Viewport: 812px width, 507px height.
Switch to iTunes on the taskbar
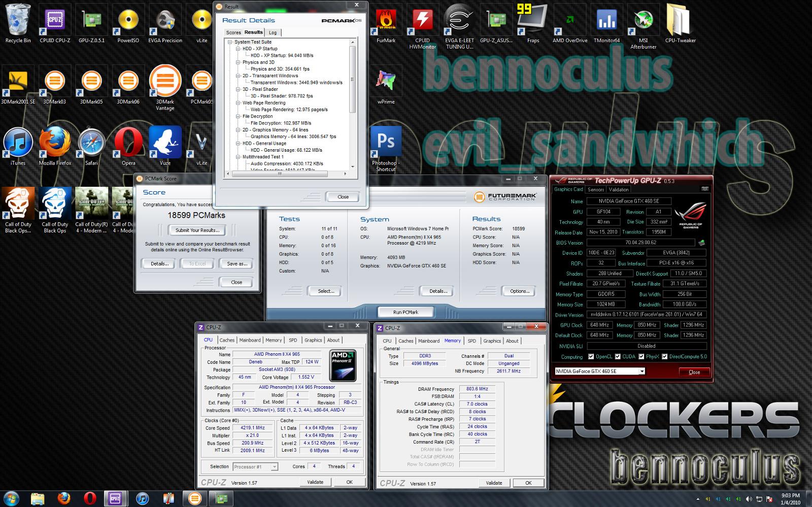[142, 499]
